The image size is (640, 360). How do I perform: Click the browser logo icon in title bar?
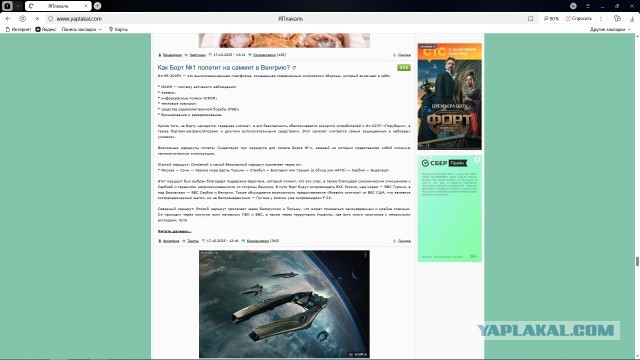(x=7, y=6)
